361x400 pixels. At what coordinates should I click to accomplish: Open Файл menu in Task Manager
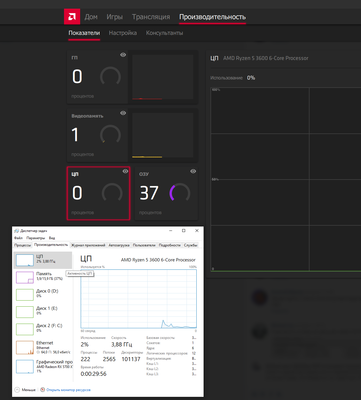click(x=18, y=238)
